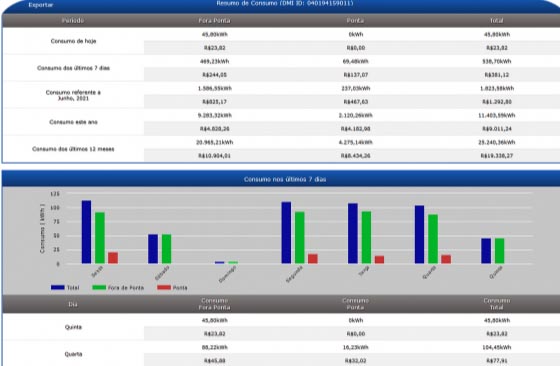Click the red Ponta legend swatch
The width and height of the screenshot is (560, 366).
pos(164,287)
